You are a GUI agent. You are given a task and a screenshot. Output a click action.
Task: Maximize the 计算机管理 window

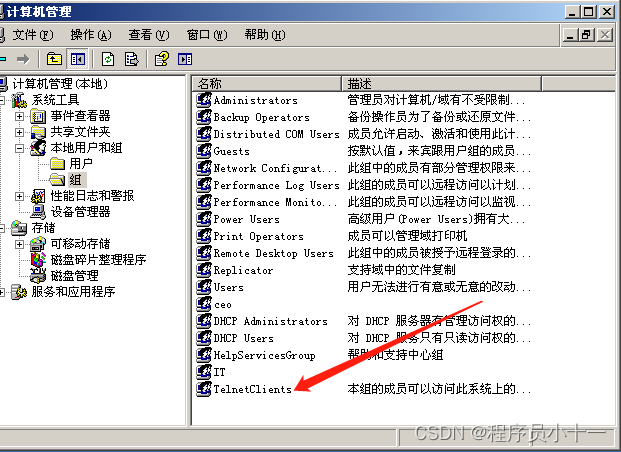[x=589, y=12]
